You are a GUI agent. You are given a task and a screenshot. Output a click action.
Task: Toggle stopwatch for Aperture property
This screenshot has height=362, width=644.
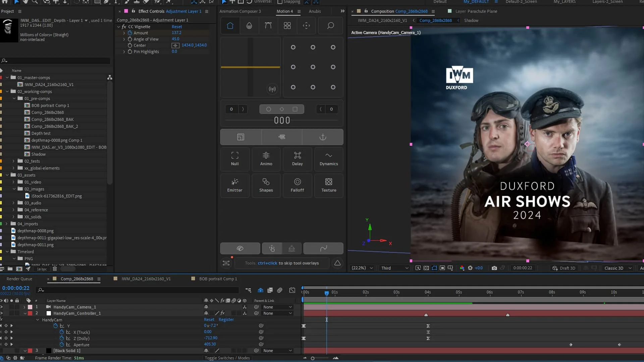(x=62, y=345)
